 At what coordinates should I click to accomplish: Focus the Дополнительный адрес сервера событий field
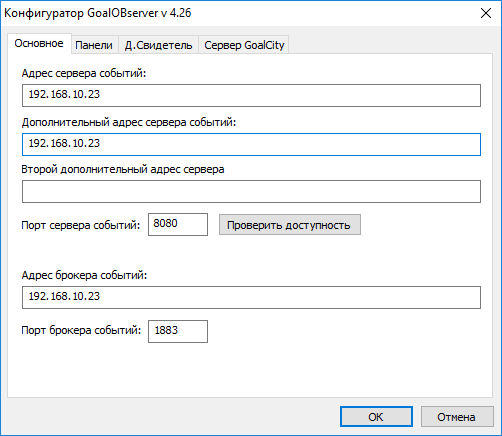(x=251, y=144)
